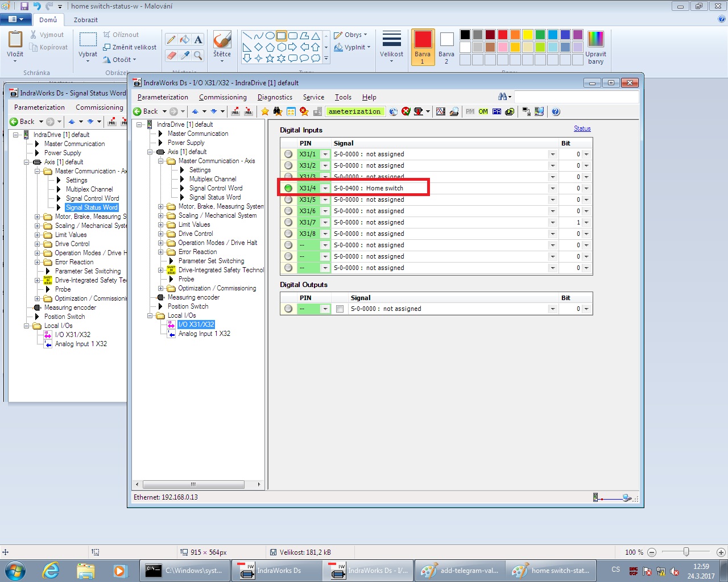This screenshot has height=582, width=728.
Task: Click the Status link
Action: [x=582, y=128]
